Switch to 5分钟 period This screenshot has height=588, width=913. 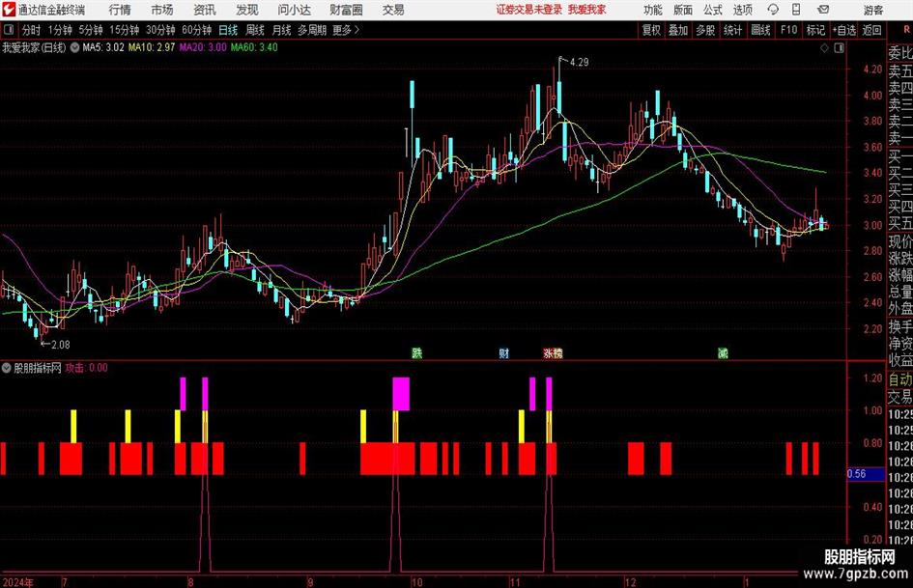91,30
